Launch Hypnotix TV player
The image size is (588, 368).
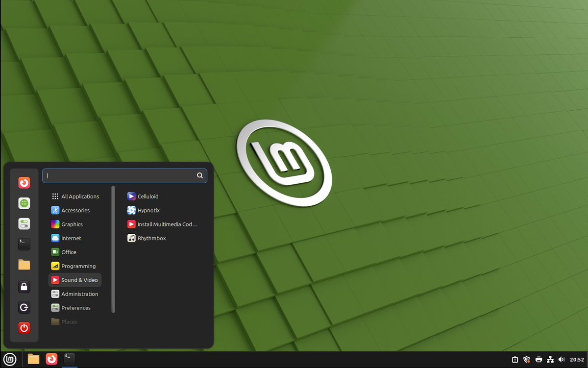[x=148, y=210]
